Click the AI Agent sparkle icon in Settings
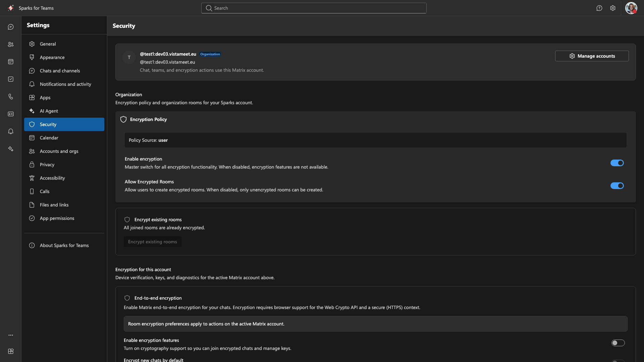The width and height of the screenshot is (644, 362). (x=32, y=111)
